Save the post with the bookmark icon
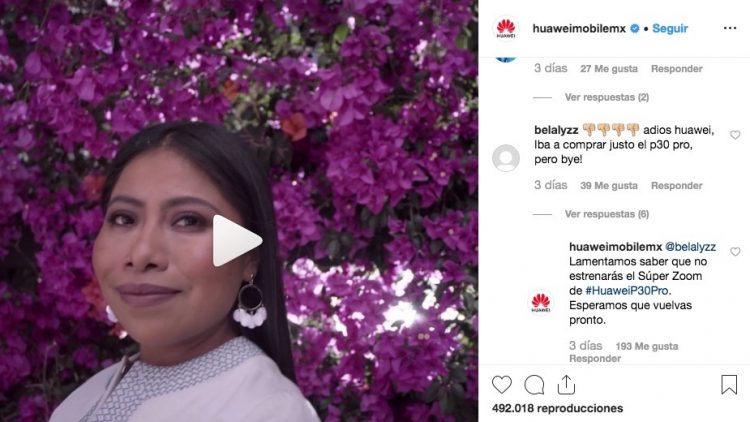Screen dimensions: 750x422 pos(729,384)
